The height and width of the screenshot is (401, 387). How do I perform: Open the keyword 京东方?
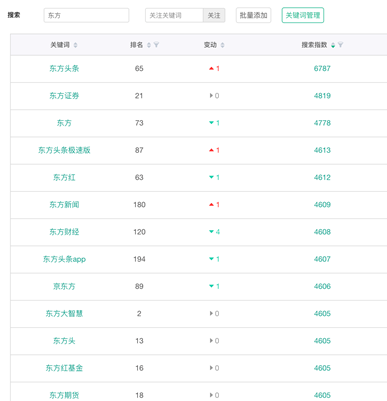pos(64,286)
